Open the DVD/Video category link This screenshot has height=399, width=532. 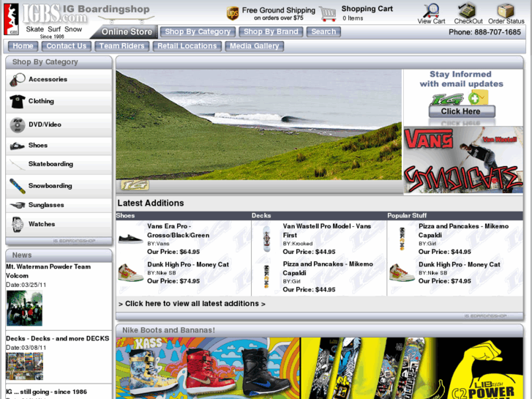pyautogui.click(x=45, y=124)
